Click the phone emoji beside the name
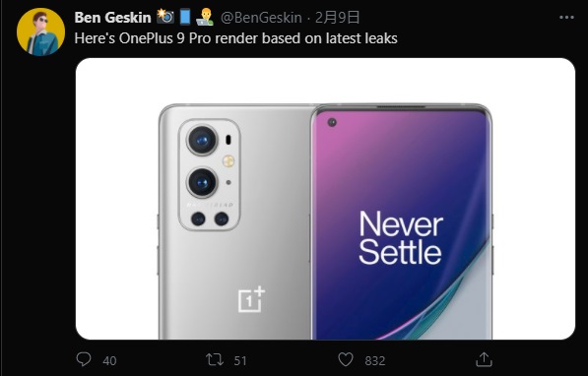 click(x=185, y=17)
